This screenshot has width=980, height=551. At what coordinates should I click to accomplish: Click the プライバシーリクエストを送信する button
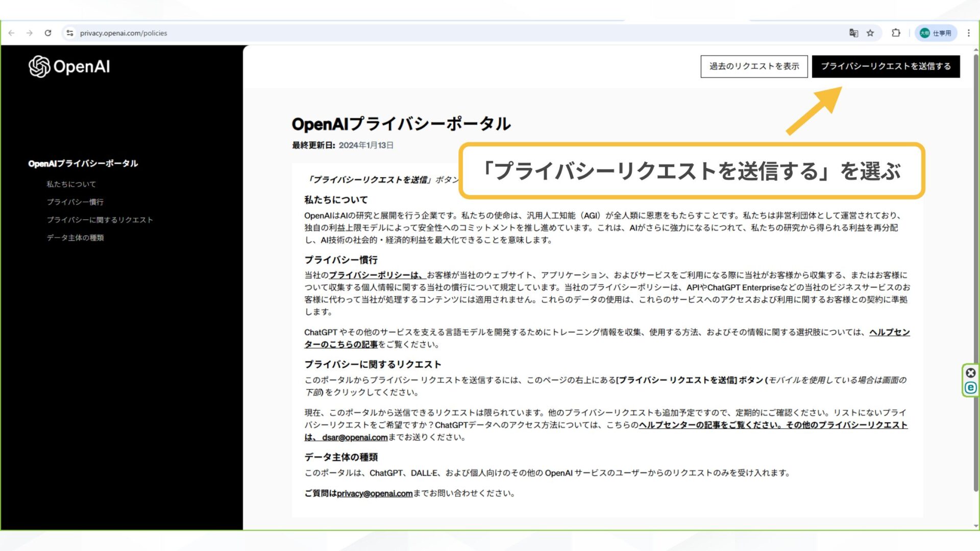pos(886,66)
